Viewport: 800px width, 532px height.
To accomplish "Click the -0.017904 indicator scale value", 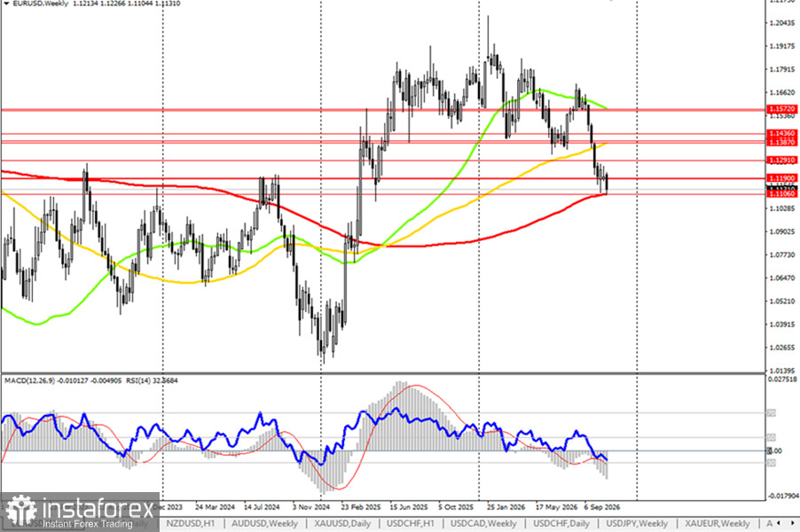I will point(784,496).
